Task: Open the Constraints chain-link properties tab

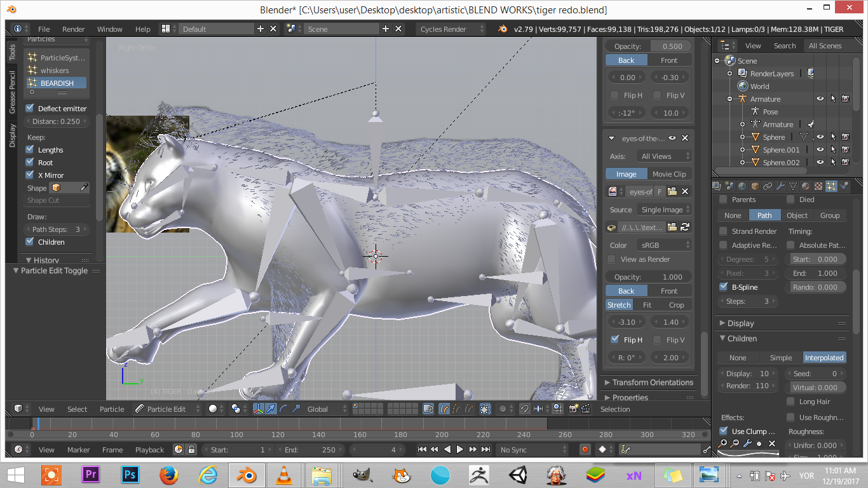Action: (x=768, y=186)
